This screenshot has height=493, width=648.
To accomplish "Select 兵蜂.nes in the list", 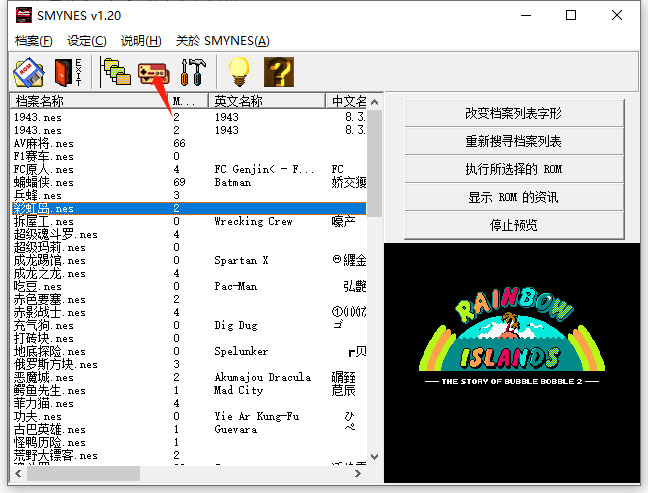I will [x=38, y=195].
